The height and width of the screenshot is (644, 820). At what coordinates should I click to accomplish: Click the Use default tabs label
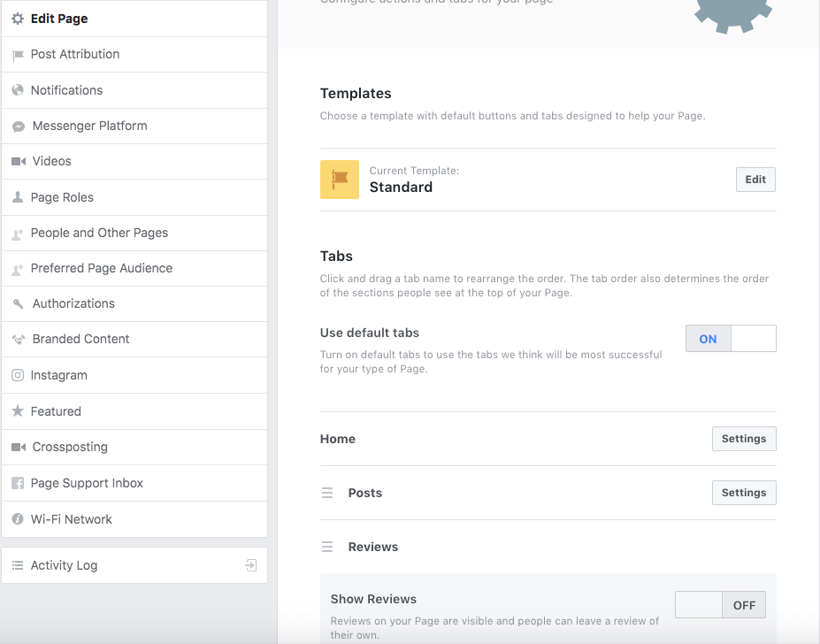coord(370,333)
